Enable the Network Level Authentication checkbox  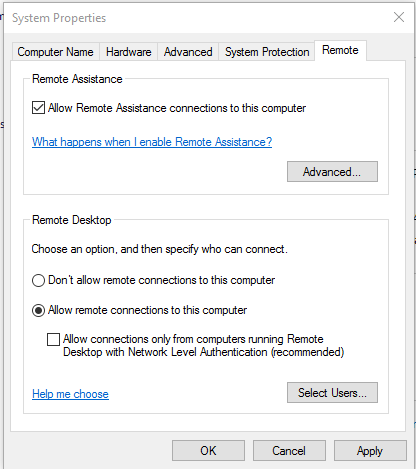[53, 339]
